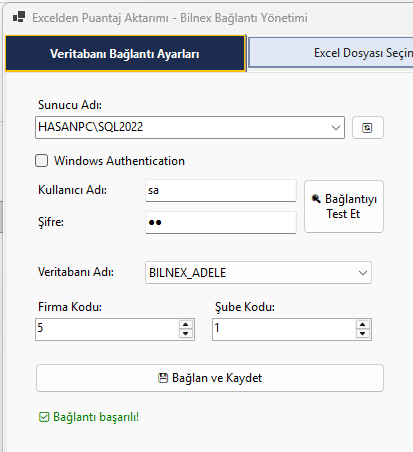The image size is (413, 452).
Task: Click the Kullanıcı Adı label
Action: pyautogui.click(x=72, y=190)
